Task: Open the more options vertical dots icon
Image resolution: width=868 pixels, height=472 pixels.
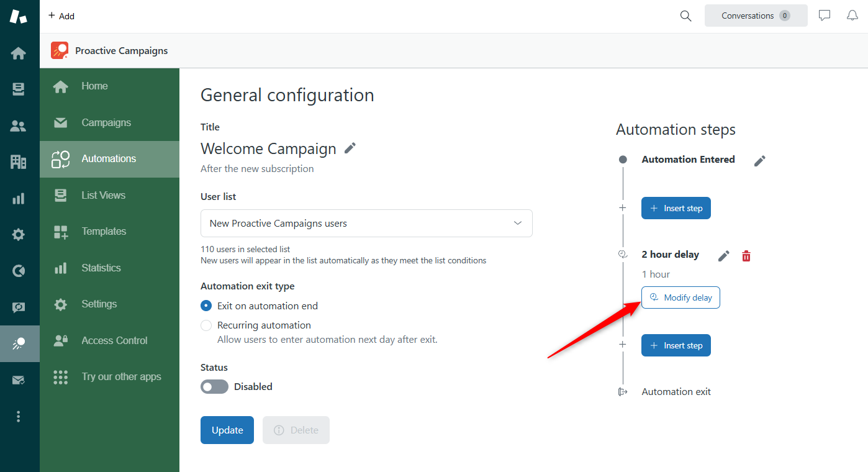Action: pos(19,417)
